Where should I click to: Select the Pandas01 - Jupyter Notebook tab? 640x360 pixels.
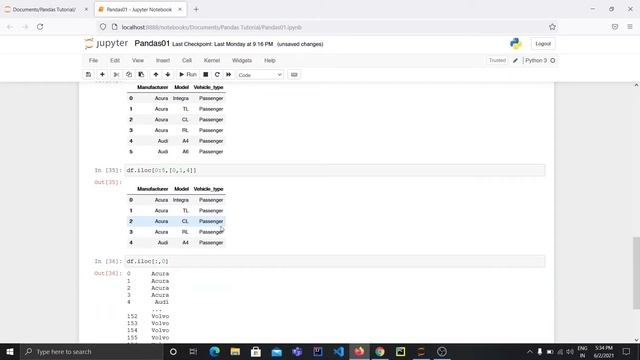[x=139, y=9]
